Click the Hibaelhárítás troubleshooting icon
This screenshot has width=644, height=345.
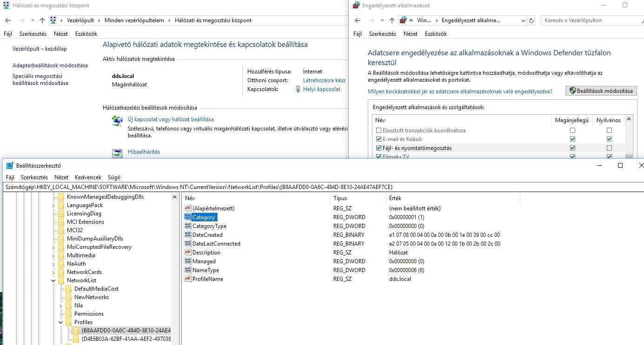(117, 153)
